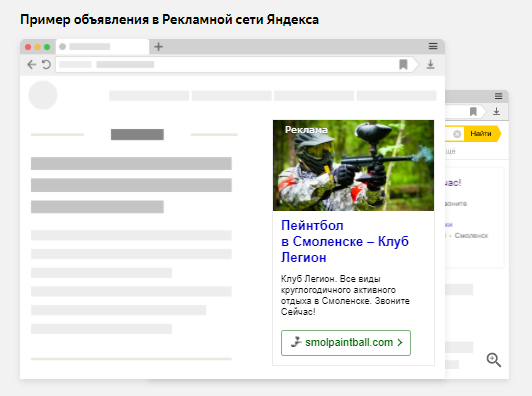Click the yellow Найти search button
Screen dimensions: 532x396
tap(482, 134)
